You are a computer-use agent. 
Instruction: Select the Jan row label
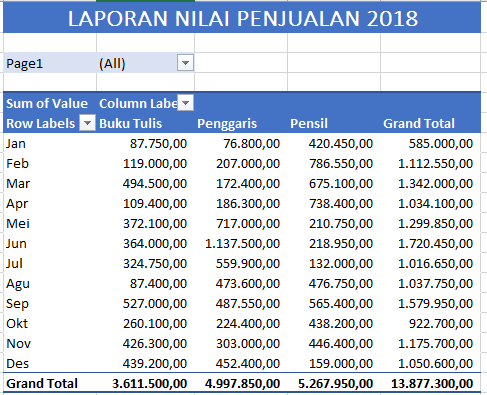coord(16,143)
